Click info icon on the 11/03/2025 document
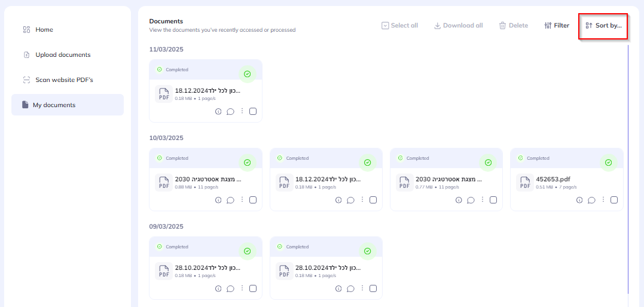644x307 pixels. [218, 111]
